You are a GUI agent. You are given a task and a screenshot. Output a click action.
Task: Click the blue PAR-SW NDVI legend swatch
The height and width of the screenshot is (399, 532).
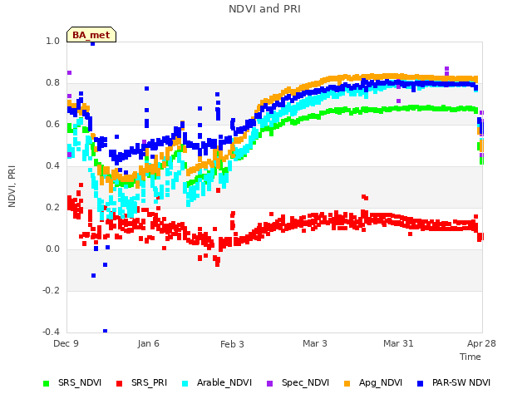pyautogui.click(x=421, y=383)
